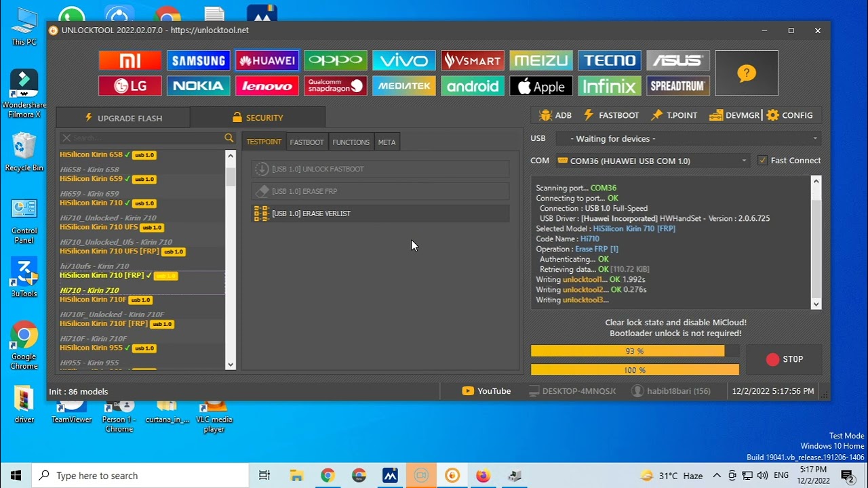Click the FASTBOOT toolbar button
Screen dimensions: 868x488
(x=611, y=115)
